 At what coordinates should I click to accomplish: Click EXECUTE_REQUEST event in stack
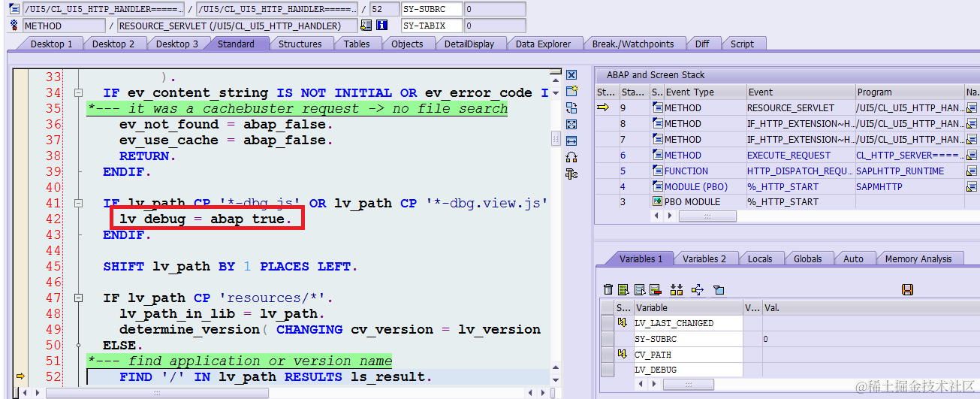800,155
